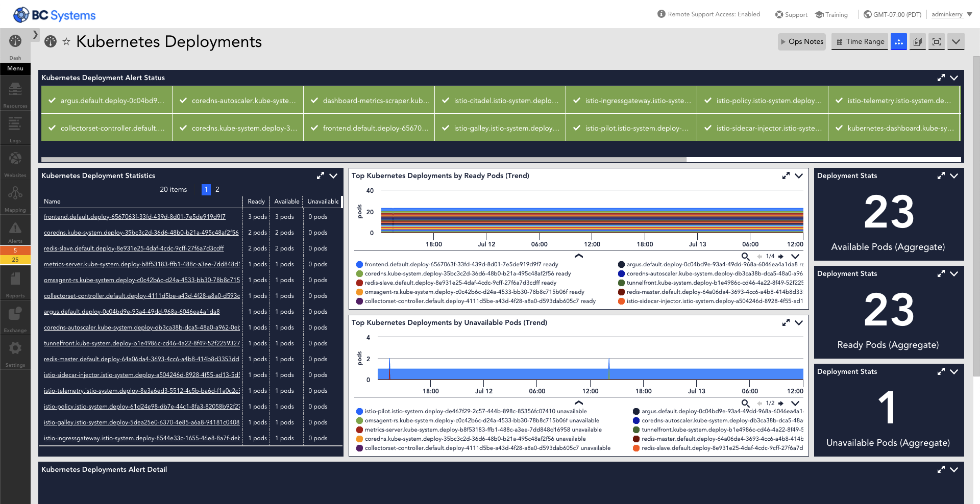This screenshot has height=504, width=980.
Task: Zoom the Ready Pods chart with the magnifier
Action: pos(746,256)
